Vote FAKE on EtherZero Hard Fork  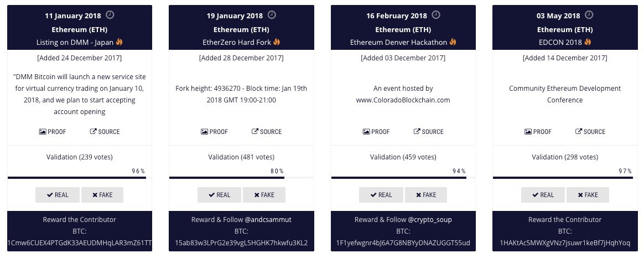coord(264,195)
